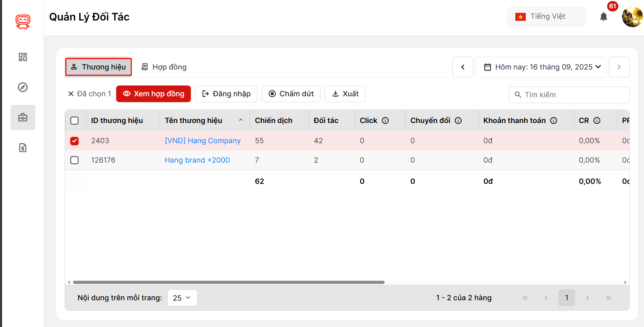Screen dimensions: 644x327
Task: Open notifications bell with 61 badge
Action: (604, 17)
